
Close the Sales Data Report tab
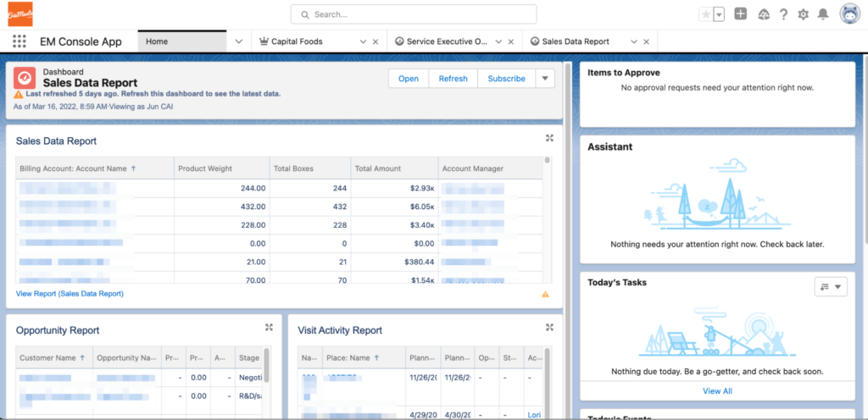click(x=646, y=42)
